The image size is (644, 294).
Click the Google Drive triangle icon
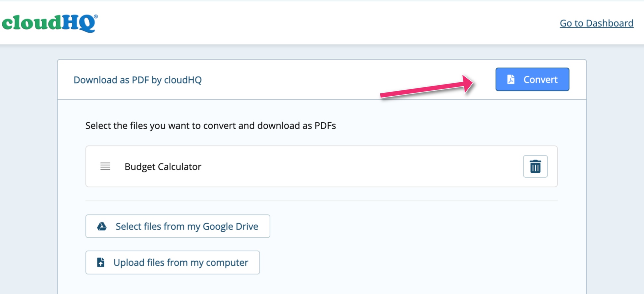click(102, 226)
